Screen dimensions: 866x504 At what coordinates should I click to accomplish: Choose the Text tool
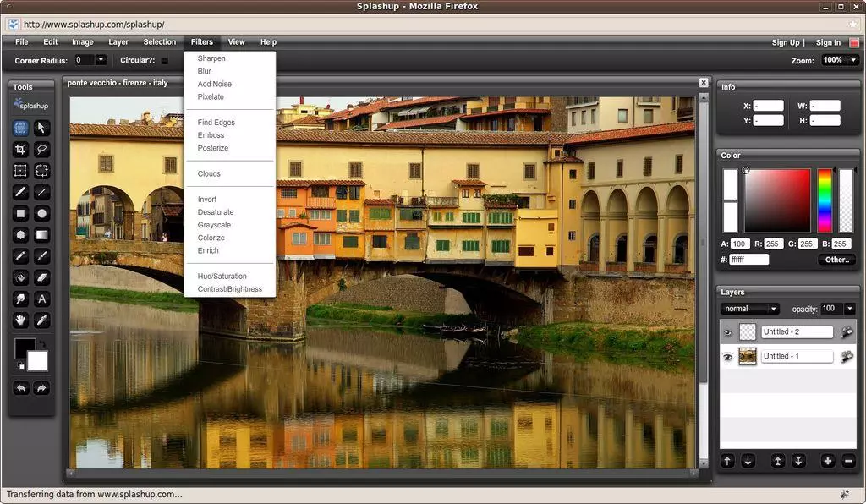tap(41, 299)
